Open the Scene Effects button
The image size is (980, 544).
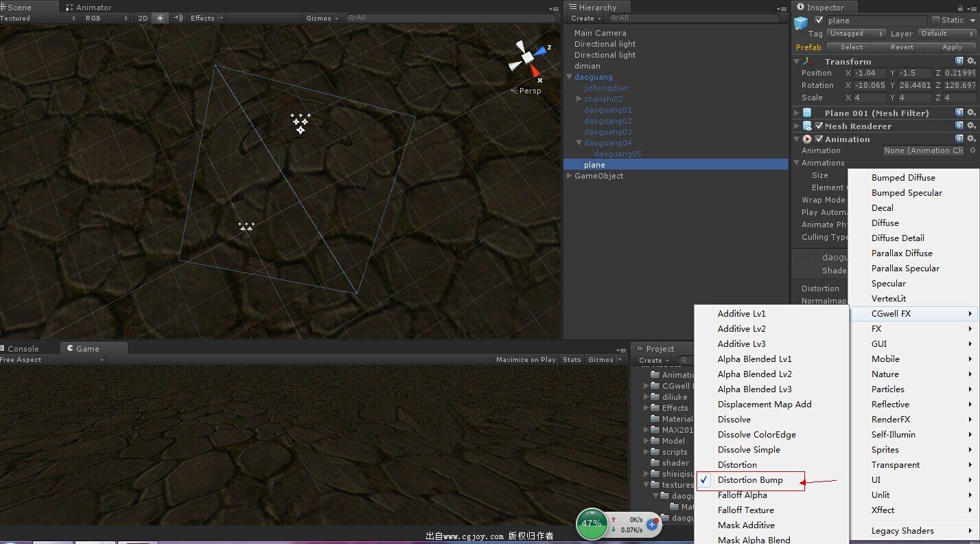click(x=205, y=19)
